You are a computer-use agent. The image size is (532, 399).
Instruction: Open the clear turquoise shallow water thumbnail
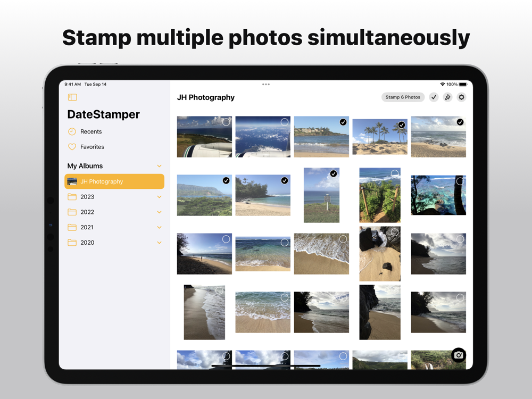tap(263, 254)
